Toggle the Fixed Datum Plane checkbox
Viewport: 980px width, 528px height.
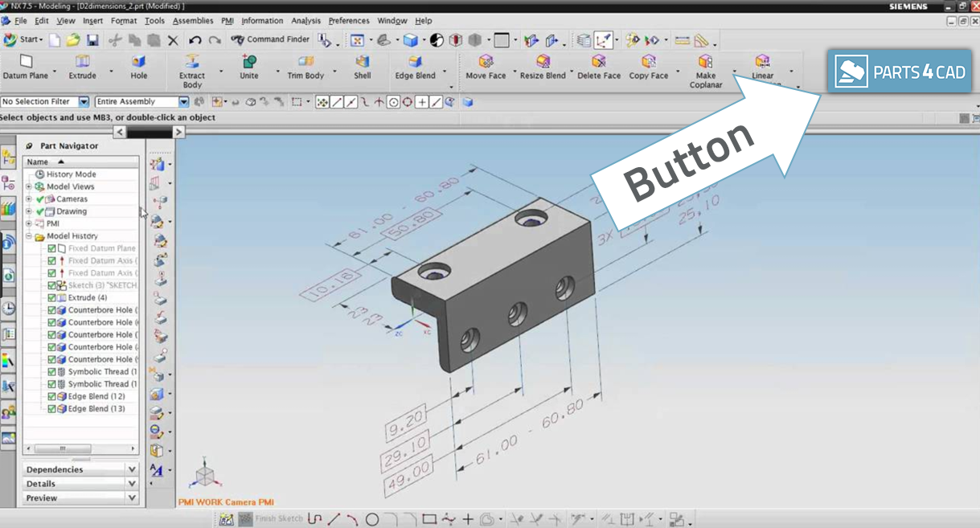click(51, 249)
